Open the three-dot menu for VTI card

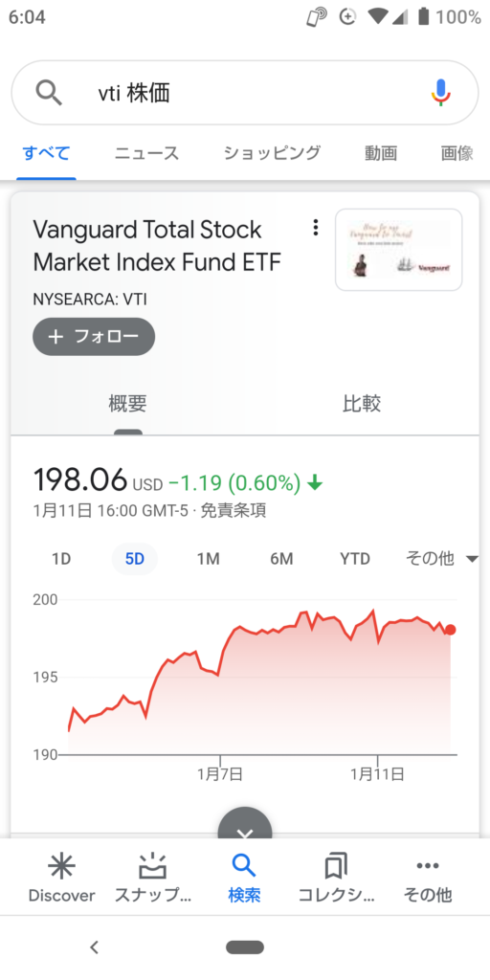(316, 228)
